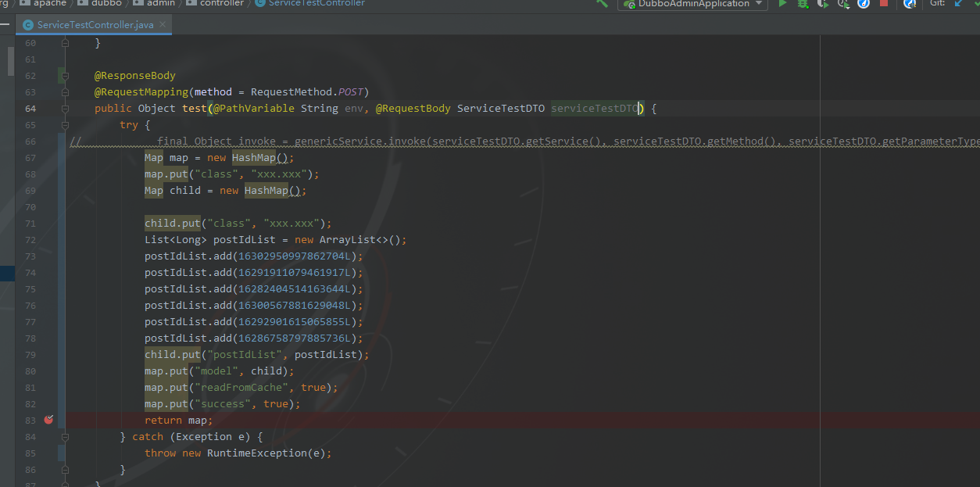The height and width of the screenshot is (487, 980).
Task: Collapse the catch fold marker at line 84
Action: pyautogui.click(x=66, y=436)
